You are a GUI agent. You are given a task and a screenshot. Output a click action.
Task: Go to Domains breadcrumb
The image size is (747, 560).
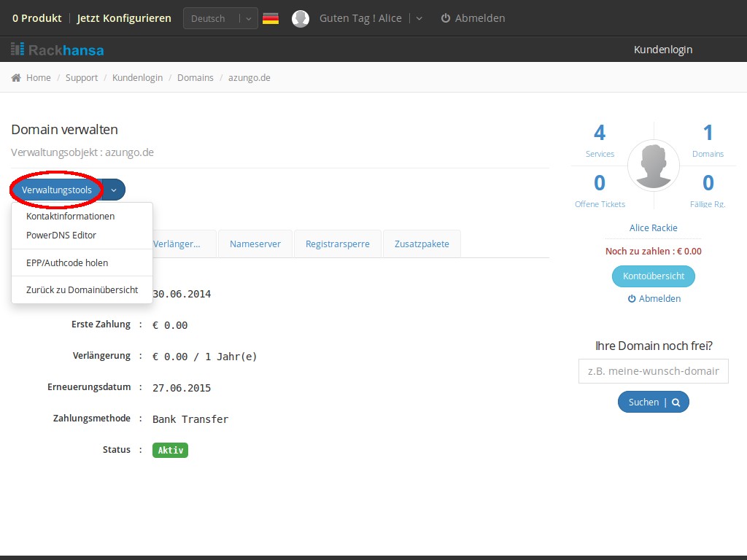tap(196, 77)
